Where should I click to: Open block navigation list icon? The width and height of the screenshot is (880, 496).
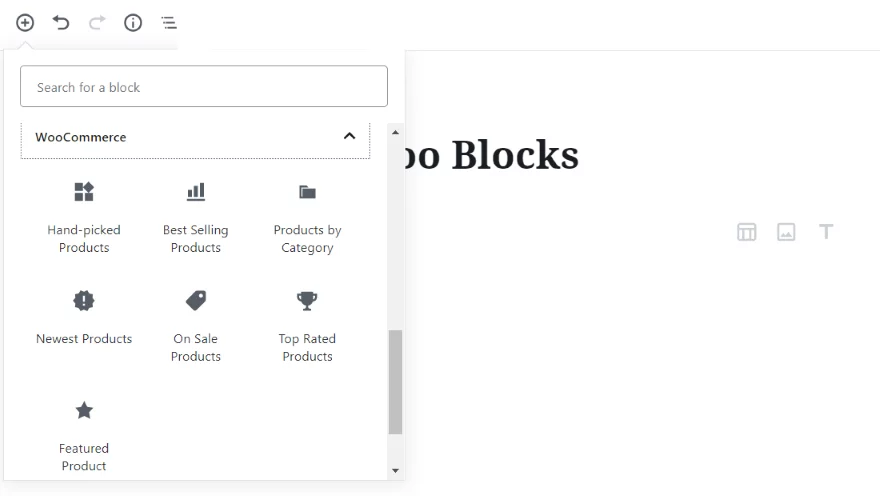click(169, 23)
